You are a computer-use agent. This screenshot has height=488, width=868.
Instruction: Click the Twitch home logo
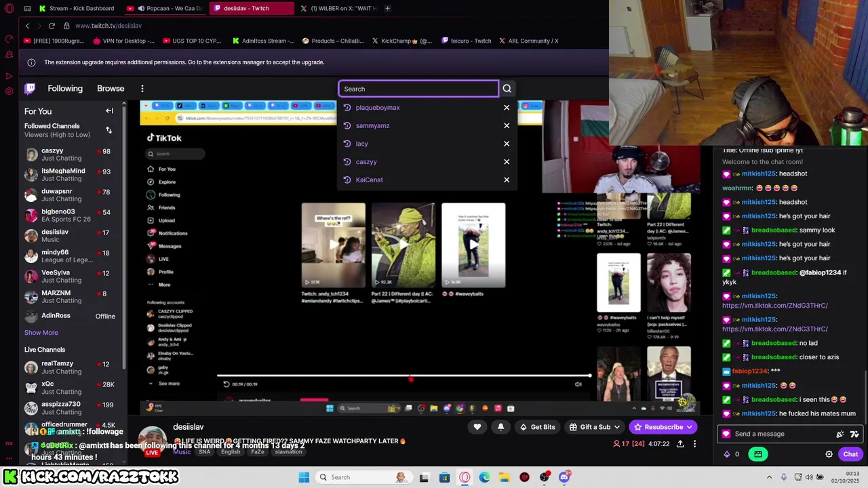pyautogui.click(x=30, y=89)
